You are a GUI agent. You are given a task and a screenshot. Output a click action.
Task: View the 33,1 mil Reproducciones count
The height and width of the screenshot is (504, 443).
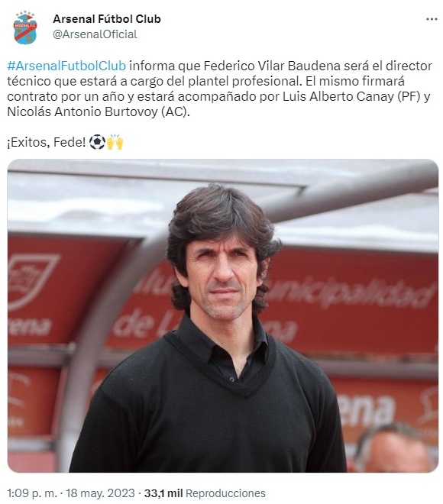coord(205,493)
